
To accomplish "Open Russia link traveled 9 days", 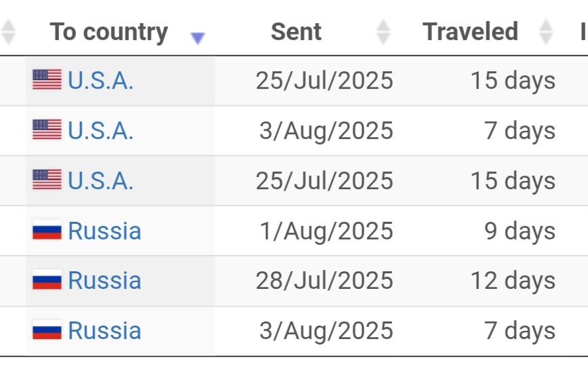I will pyautogui.click(x=104, y=231).
